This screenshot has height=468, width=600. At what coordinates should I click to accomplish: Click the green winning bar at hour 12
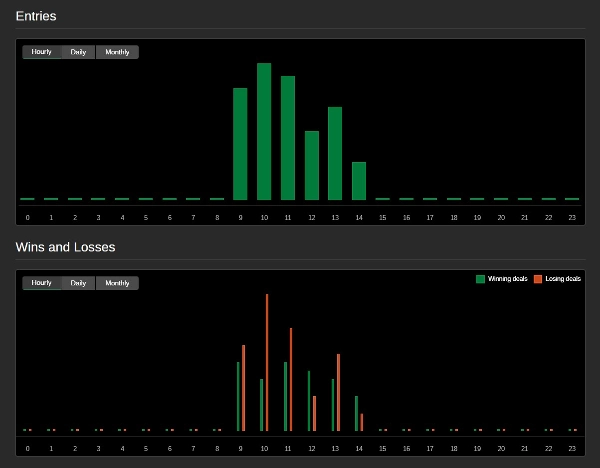309,401
